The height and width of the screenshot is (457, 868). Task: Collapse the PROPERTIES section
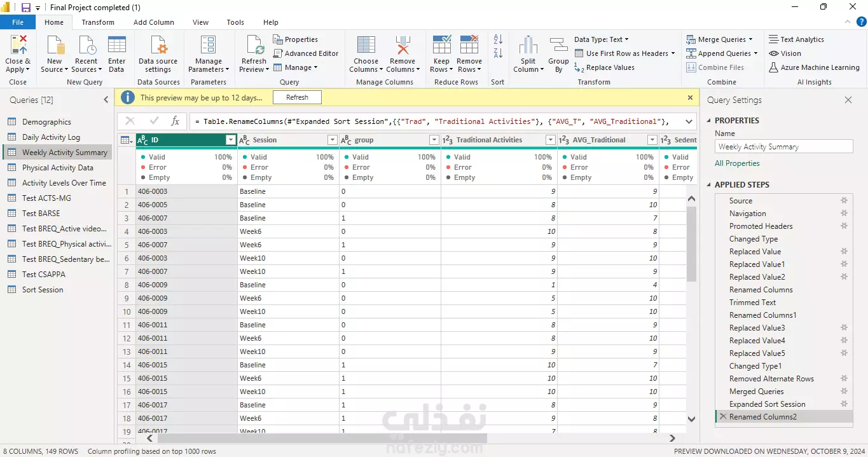[x=709, y=121]
